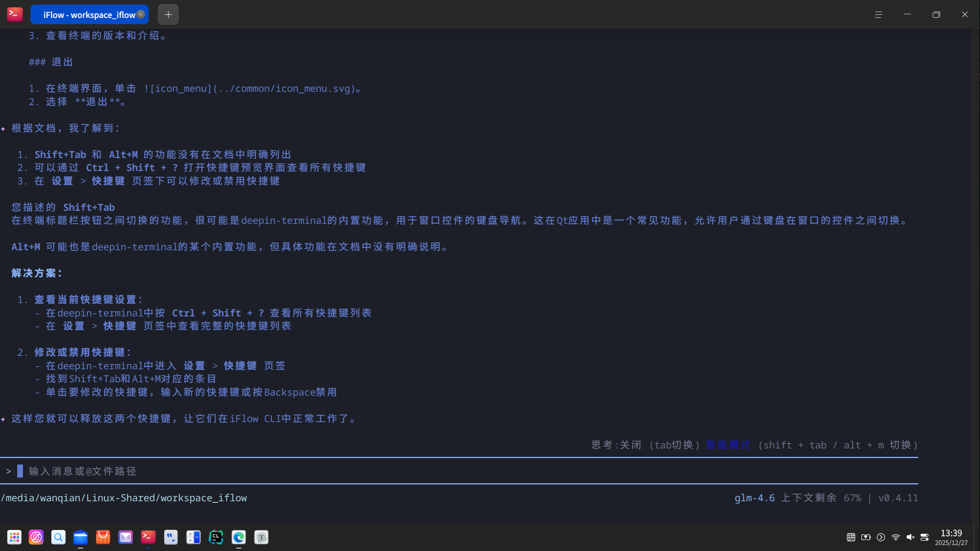Click the Pinyin input method tray icon

tap(851, 537)
